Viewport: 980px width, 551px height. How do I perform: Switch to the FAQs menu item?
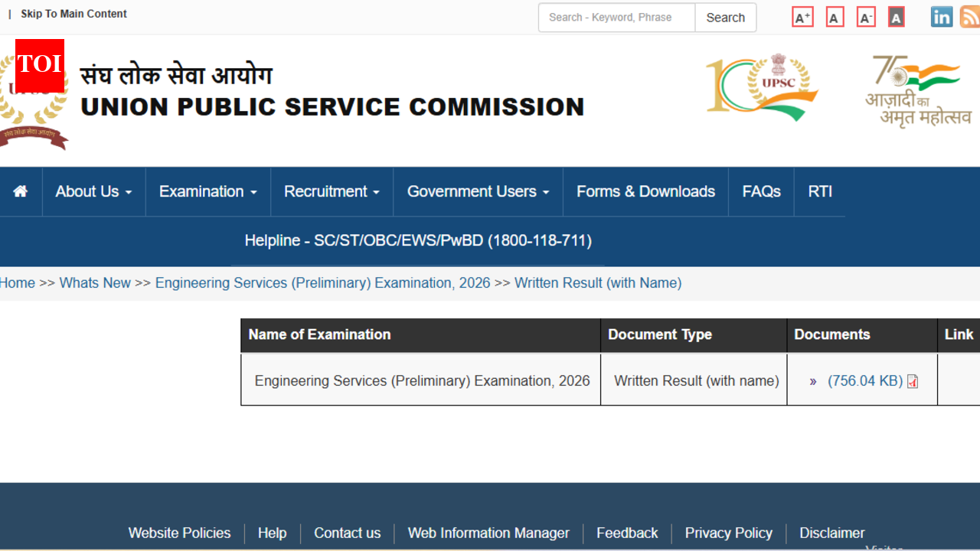[x=760, y=191]
